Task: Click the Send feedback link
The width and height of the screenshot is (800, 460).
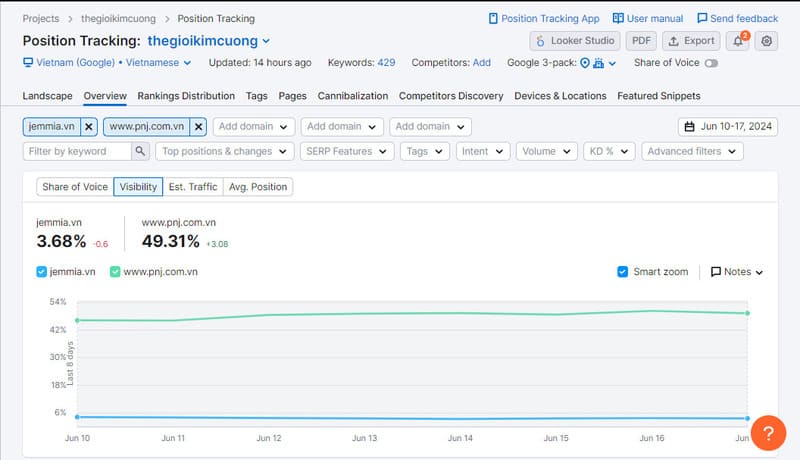Action: click(737, 18)
